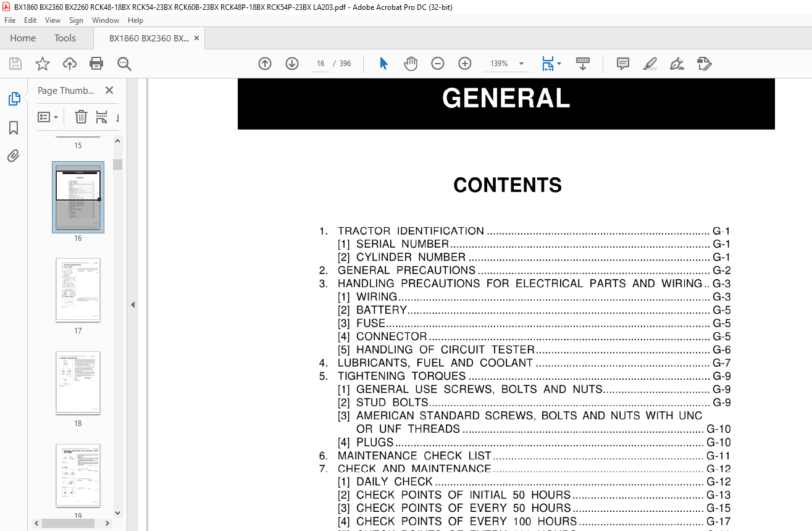
Task: Open the find text magnifier icon
Action: pos(124,64)
